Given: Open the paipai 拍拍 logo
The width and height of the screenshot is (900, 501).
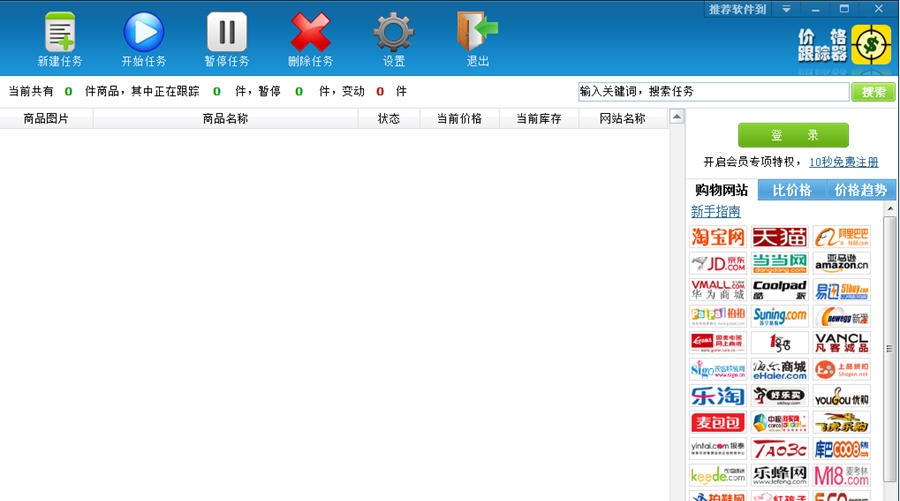Looking at the screenshot, I should [717, 316].
